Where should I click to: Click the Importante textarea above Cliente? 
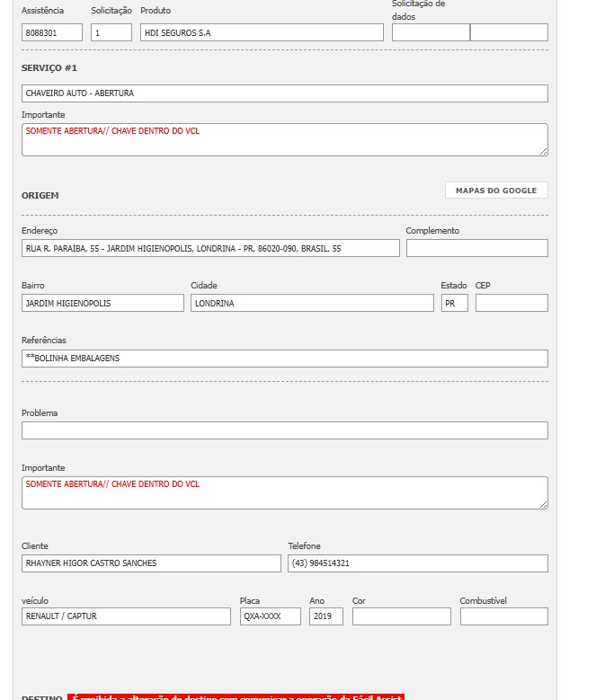click(x=284, y=492)
